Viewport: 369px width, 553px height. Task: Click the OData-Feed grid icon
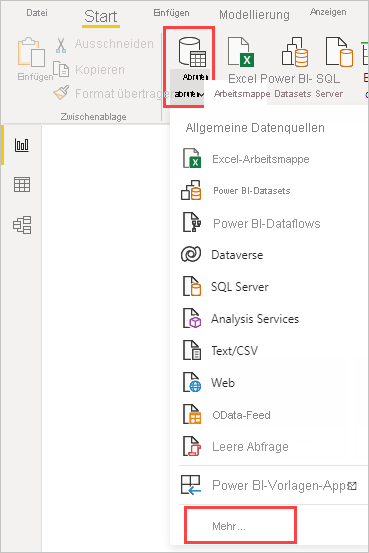192,414
